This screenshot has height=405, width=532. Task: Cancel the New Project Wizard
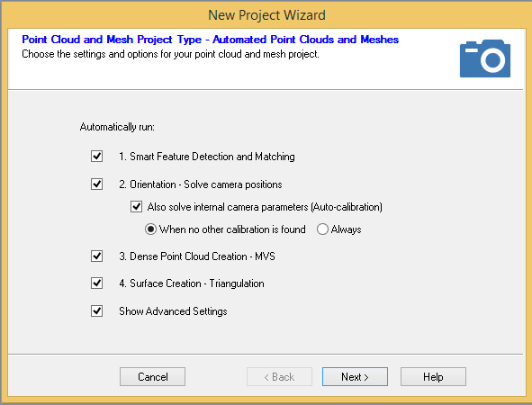click(x=152, y=377)
